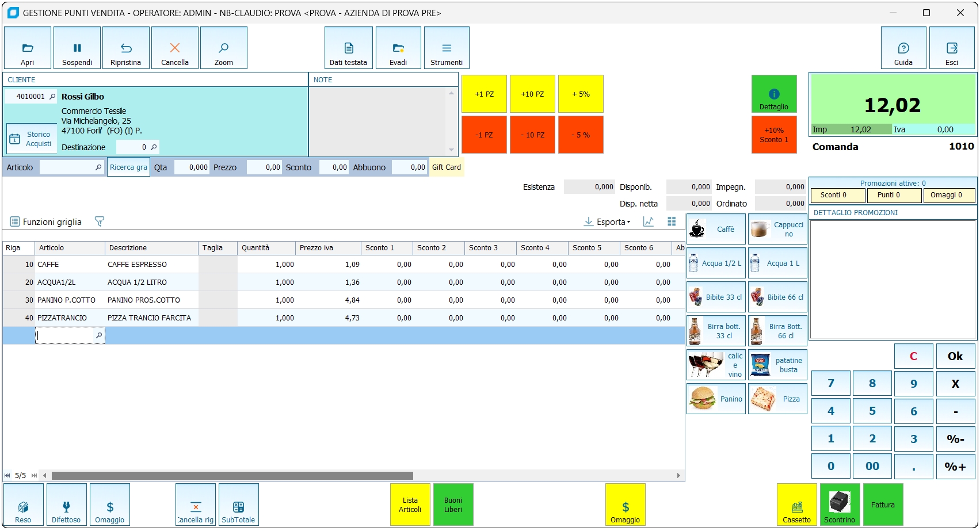Open the chart view icon
The width and height of the screenshot is (980, 531).
(649, 221)
